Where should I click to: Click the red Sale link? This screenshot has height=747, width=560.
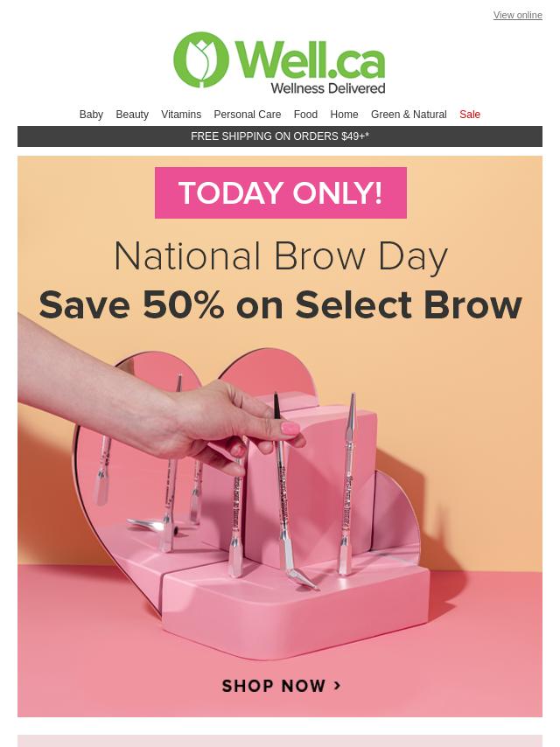coord(470,115)
